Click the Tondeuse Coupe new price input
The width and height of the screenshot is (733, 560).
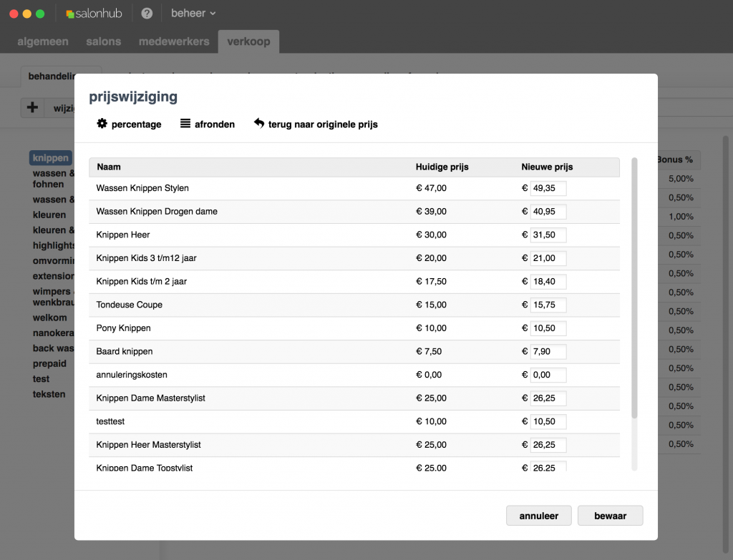click(x=548, y=305)
